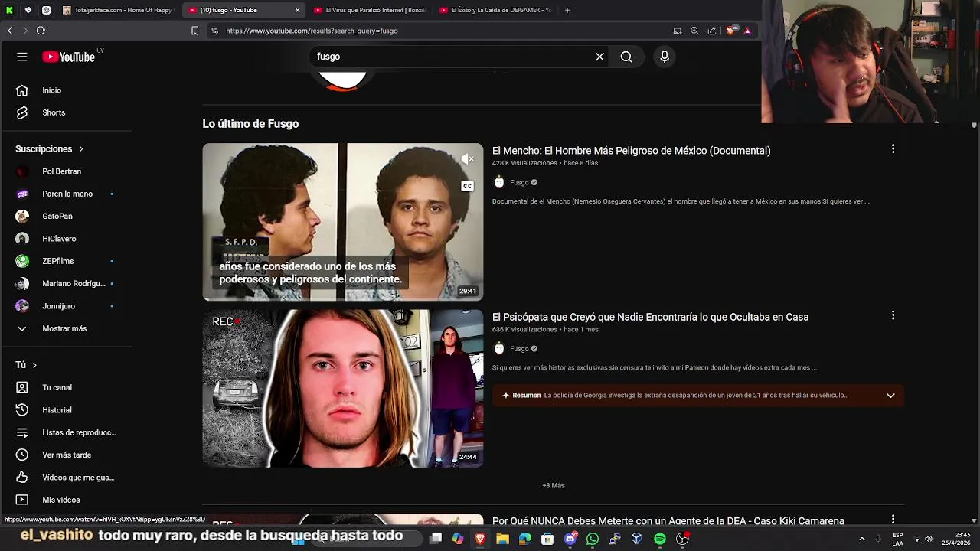Play the El Psicópata video thumbnail
This screenshot has height=551, width=980.
(343, 388)
